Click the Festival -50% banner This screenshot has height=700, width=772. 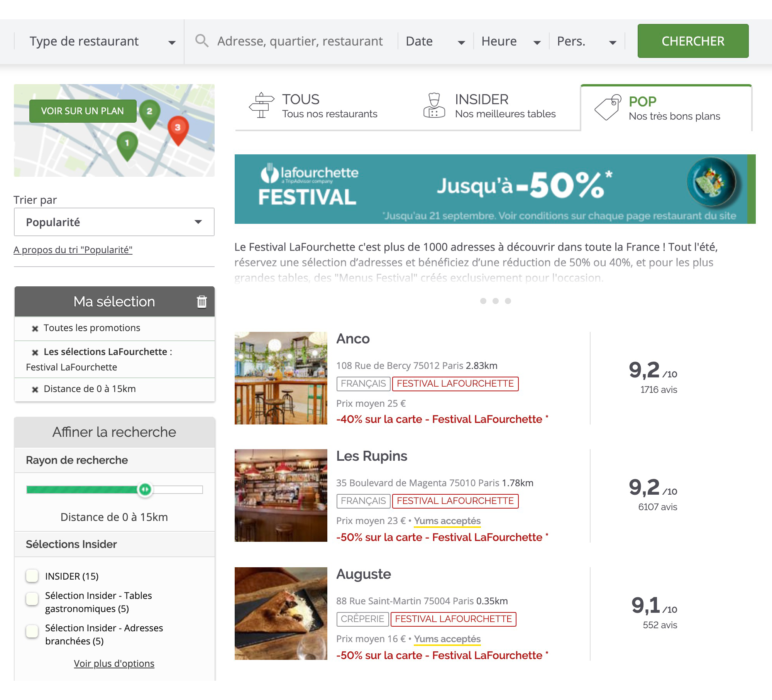point(495,189)
